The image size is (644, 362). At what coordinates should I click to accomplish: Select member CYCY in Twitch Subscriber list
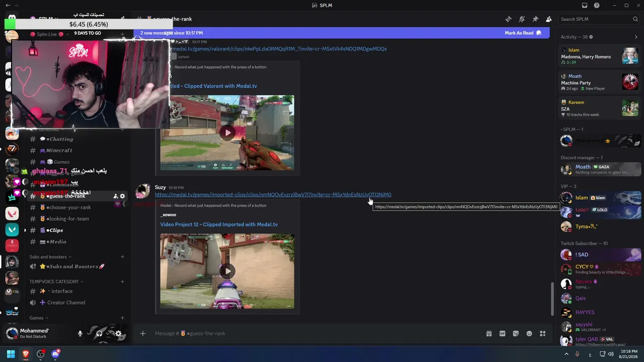(600, 269)
